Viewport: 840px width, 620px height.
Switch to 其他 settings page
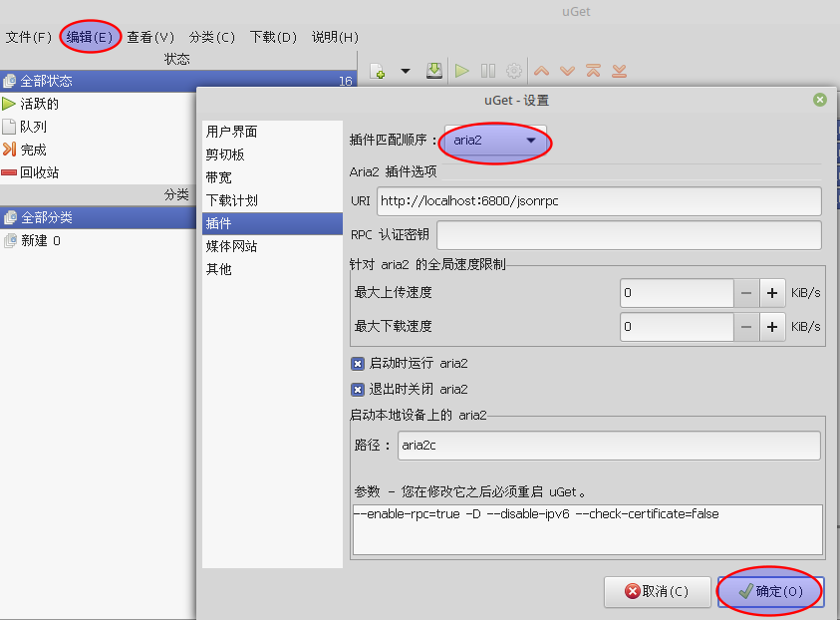click(272, 269)
